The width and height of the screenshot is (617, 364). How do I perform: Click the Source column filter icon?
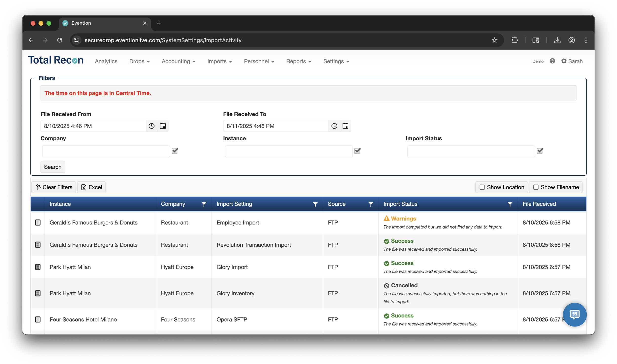[371, 204]
